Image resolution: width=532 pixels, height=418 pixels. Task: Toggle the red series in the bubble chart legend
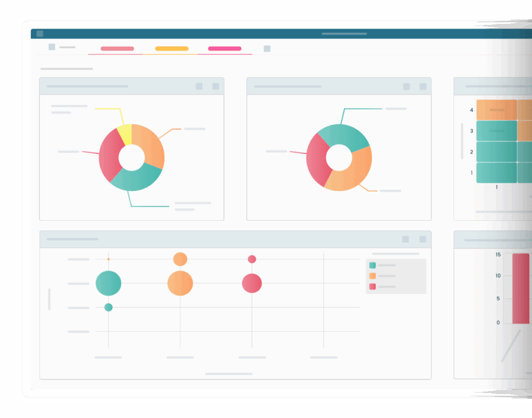[x=373, y=287]
